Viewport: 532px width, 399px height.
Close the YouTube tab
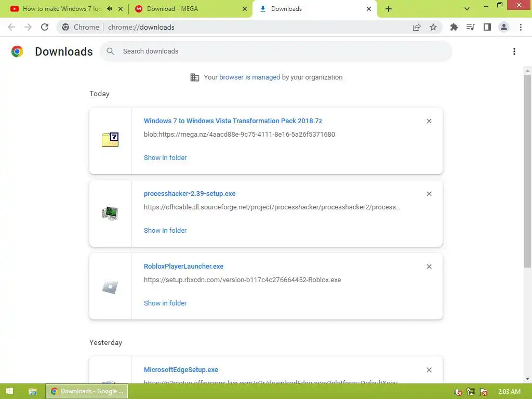(121, 9)
